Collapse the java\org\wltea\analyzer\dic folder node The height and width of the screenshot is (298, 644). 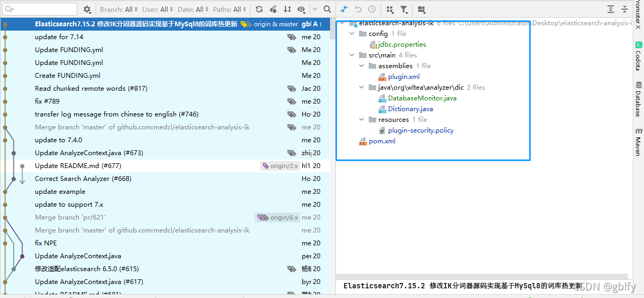[362, 88]
